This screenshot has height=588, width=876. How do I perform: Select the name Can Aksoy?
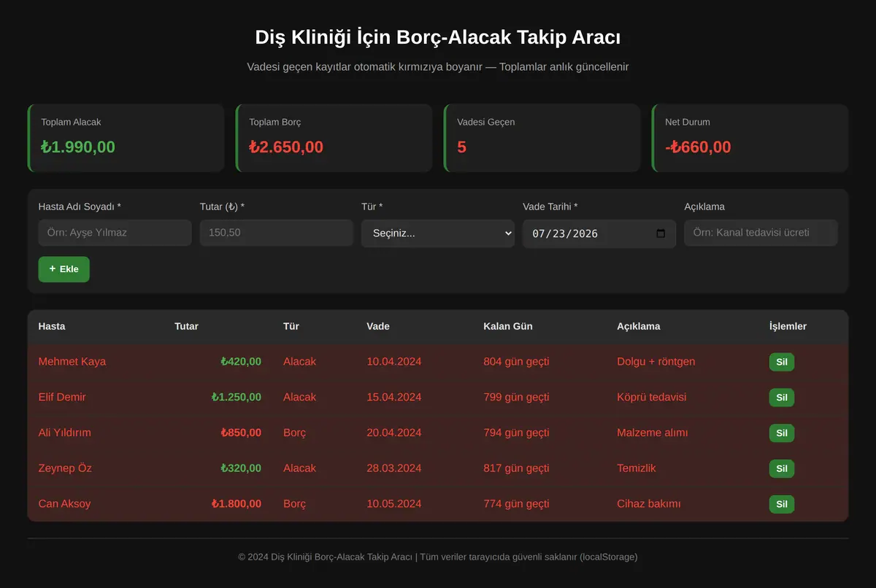point(65,503)
